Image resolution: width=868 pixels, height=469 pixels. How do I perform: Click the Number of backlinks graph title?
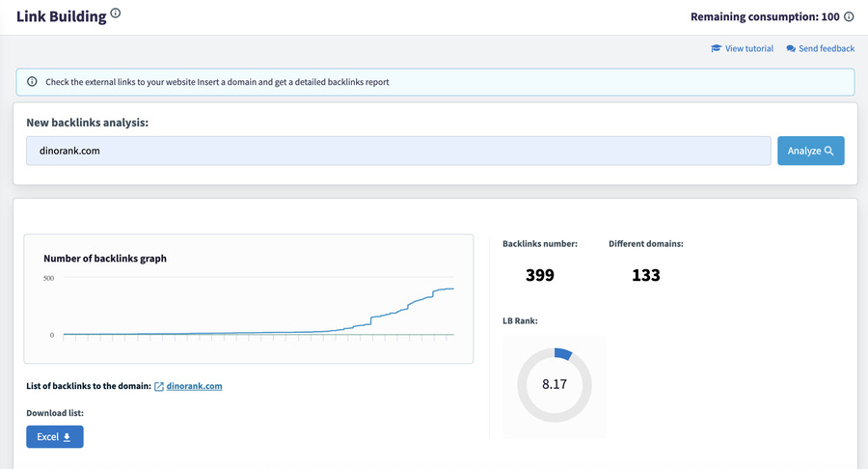pyautogui.click(x=105, y=258)
